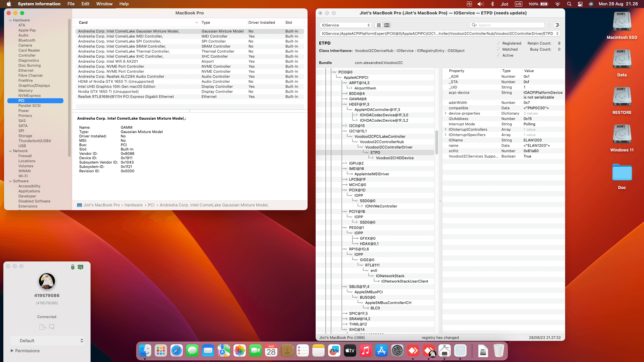Toggle the Registered checkbox for ETPD
The image size is (644, 362).
[498, 43]
